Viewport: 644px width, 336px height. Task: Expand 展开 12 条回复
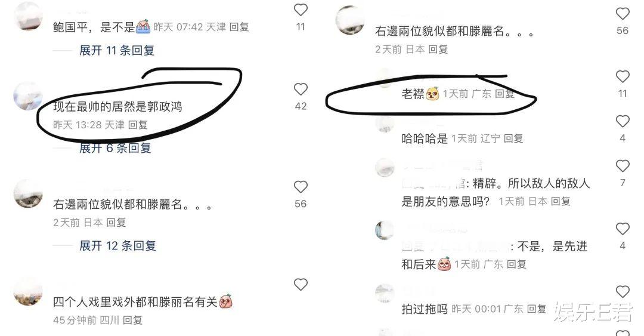tap(117, 246)
